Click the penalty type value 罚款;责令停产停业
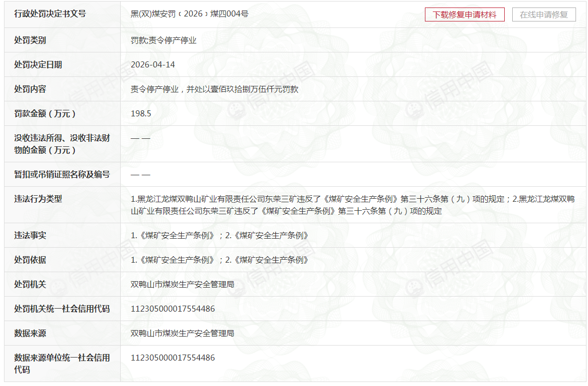The height and width of the screenshot is (386, 588). (x=164, y=40)
